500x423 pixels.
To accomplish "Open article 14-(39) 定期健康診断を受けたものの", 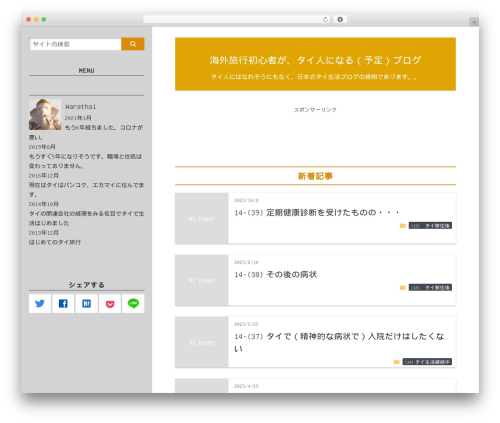I will 317,213.
